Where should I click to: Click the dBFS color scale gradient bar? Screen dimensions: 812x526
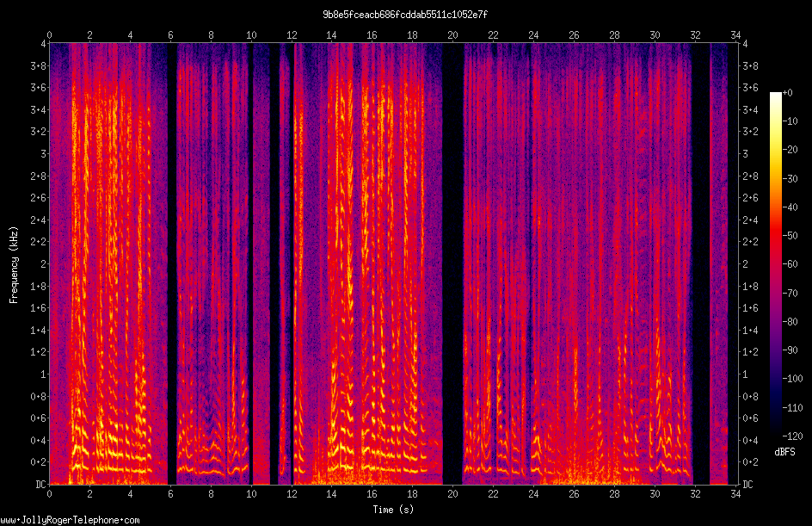(775, 265)
